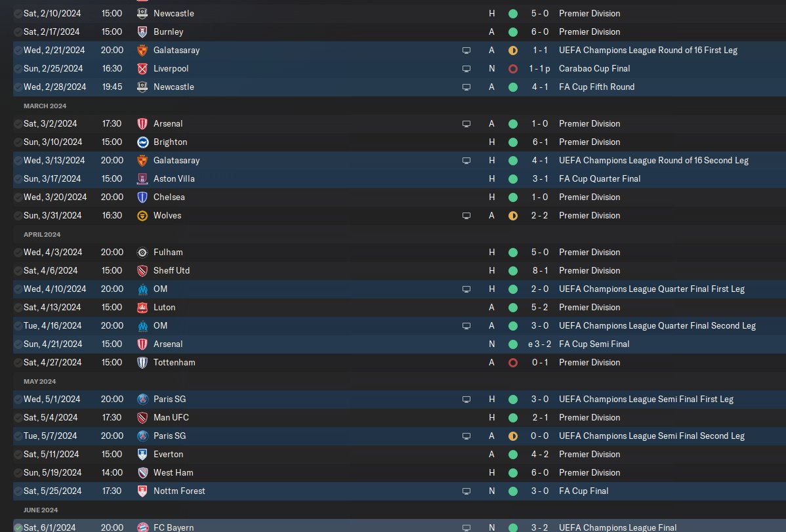The height and width of the screenshot is (532, 786).
Task: Select the FA Cup Final competition text
Action: (x=583, y=491)
